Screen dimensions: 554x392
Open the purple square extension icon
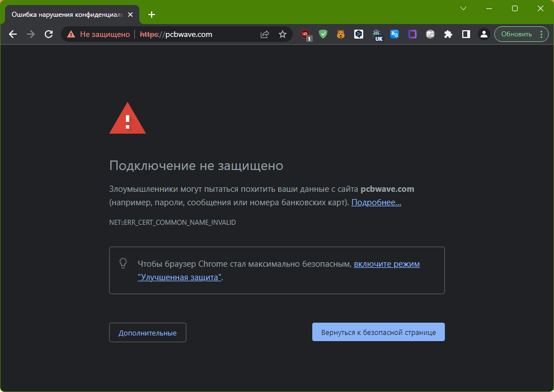(412, 34)
